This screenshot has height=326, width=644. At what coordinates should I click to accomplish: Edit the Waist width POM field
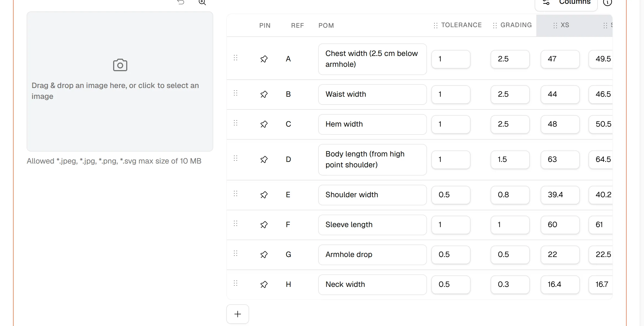click(372, 94)
